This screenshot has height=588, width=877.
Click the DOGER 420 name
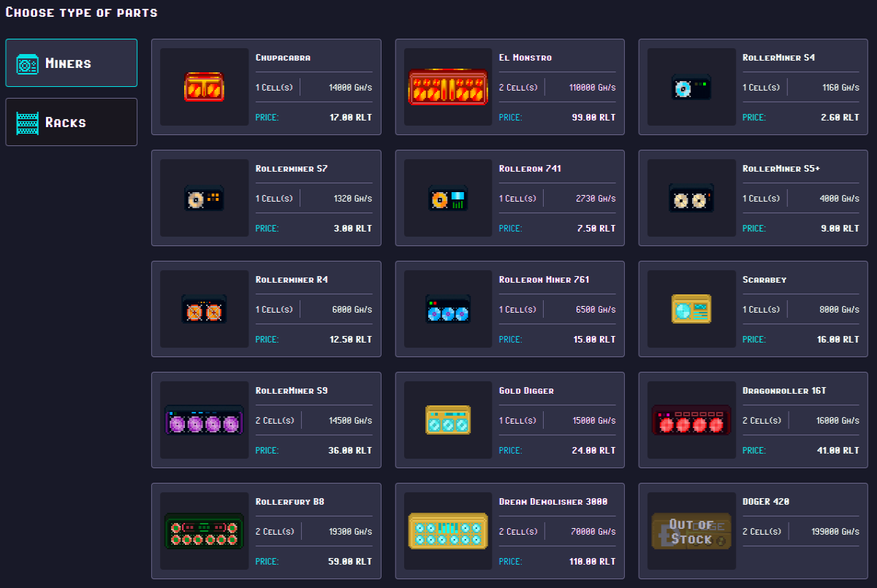pos(766,502)
